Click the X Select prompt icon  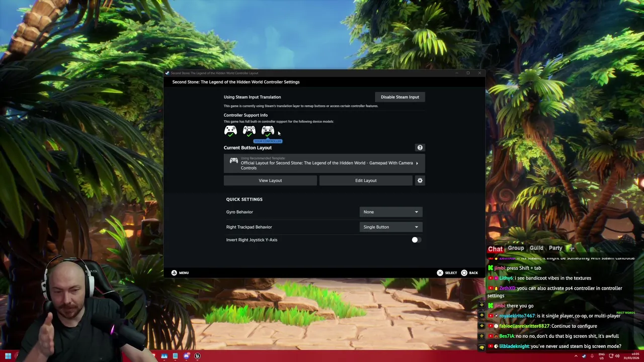tap(440, 273)
